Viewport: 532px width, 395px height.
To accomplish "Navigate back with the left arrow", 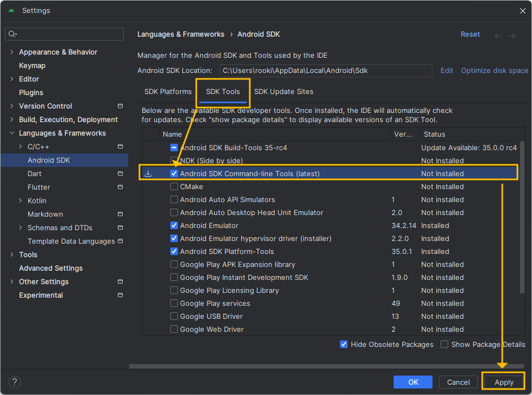I will 498,35.
